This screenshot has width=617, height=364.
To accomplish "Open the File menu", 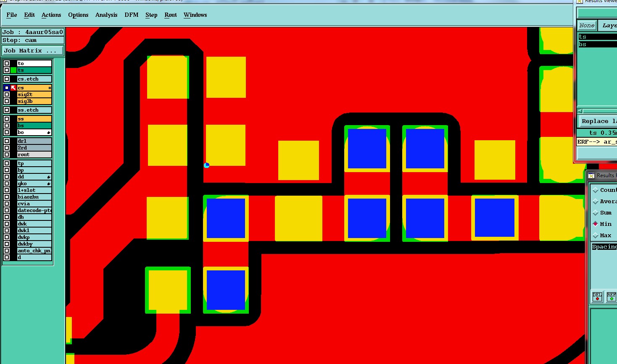I will click(12, 15).
